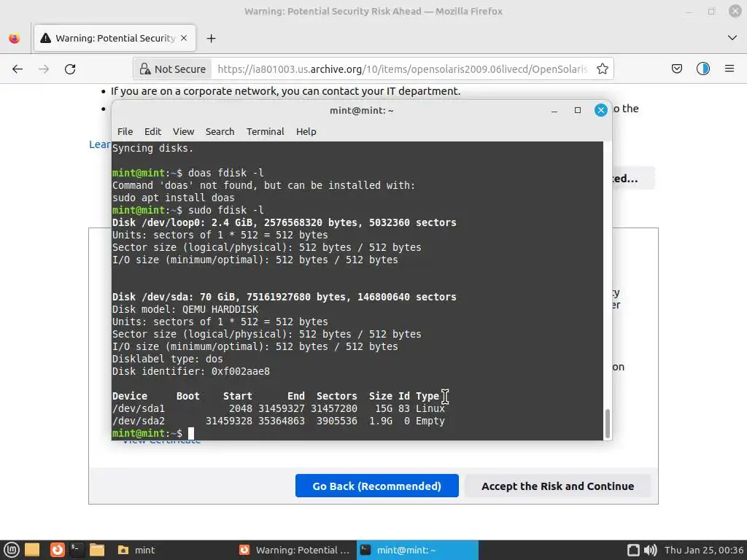Click the show desktop folder icon in taskbar
This screenshot has height=560, width=747.
32,550
